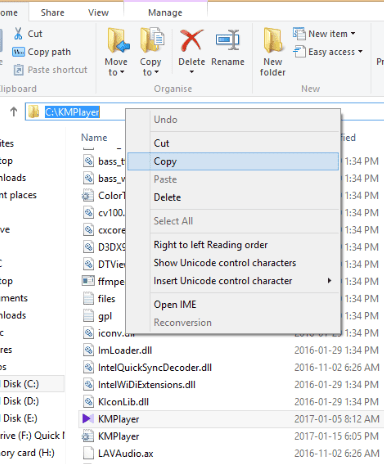Click the New item icon

click(x=299, y=33)
